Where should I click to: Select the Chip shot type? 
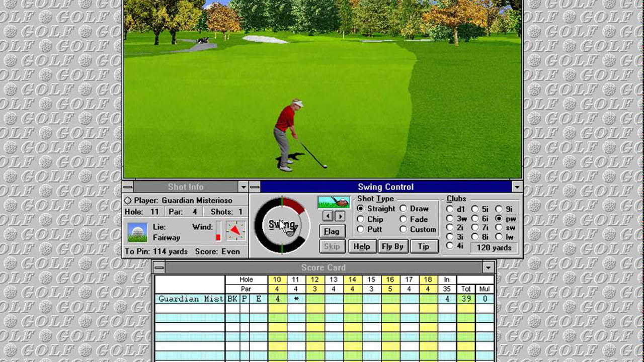(370, 219)
